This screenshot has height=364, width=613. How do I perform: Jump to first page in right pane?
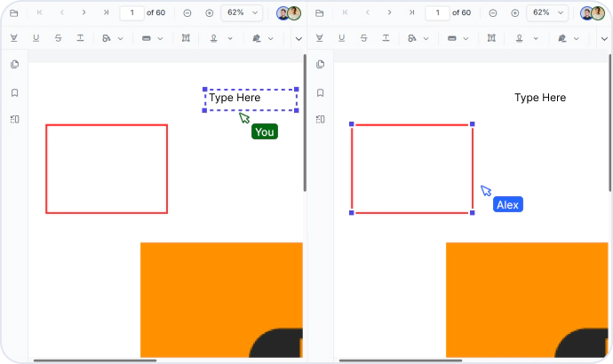pyautogui.click(x=346, y=12)
